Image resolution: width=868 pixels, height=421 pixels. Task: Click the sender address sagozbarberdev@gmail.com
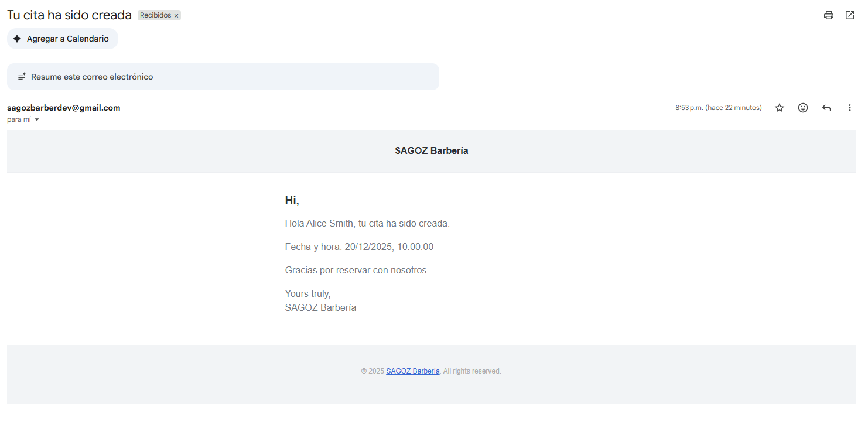coord(63,108)
